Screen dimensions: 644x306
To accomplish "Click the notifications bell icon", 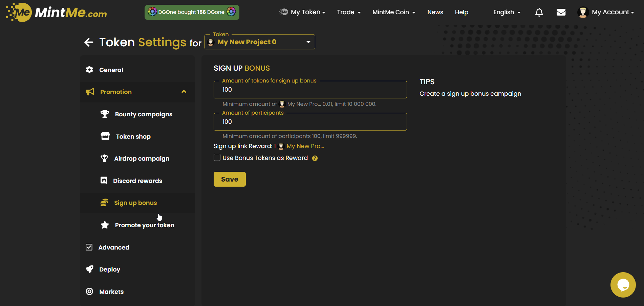I will pos(539,13).
